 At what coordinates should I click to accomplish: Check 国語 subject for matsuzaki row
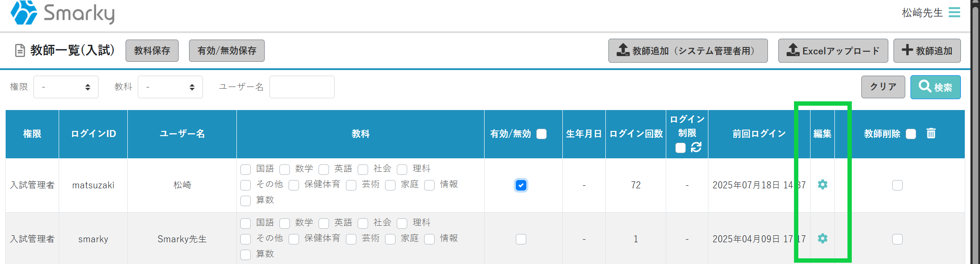coord(246,169)
